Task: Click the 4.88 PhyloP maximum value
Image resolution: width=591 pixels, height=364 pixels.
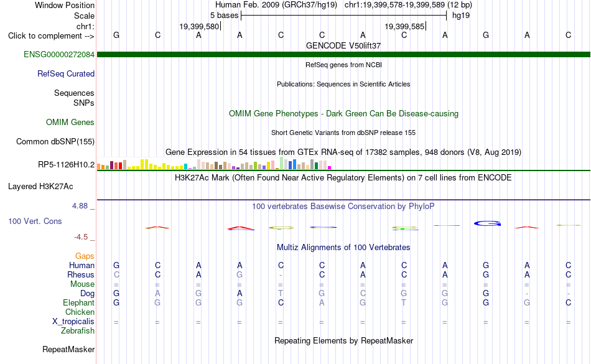Action: pyautogui.click(x=80, y=206)
